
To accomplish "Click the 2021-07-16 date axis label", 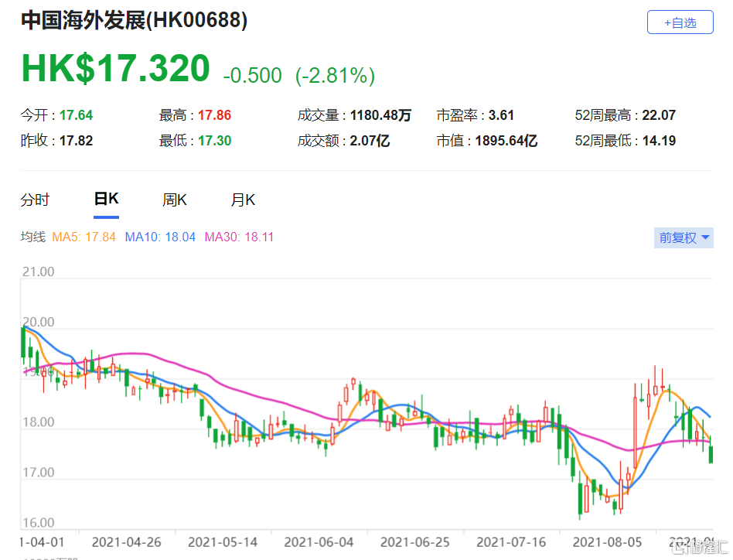I will click(511, 542).
